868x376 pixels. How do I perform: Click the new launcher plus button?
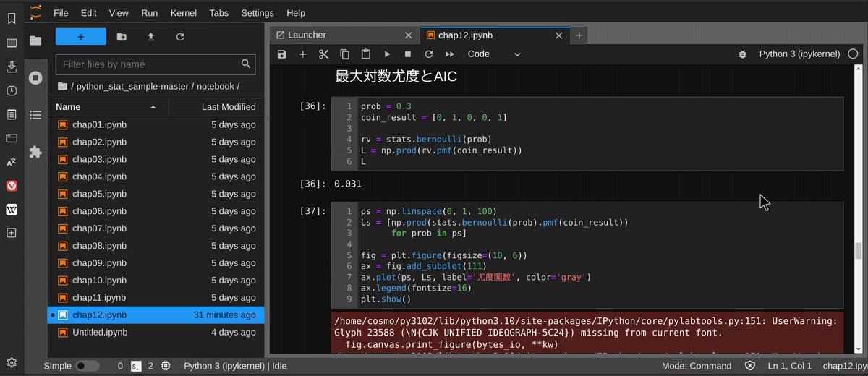(x=81, y=37)
